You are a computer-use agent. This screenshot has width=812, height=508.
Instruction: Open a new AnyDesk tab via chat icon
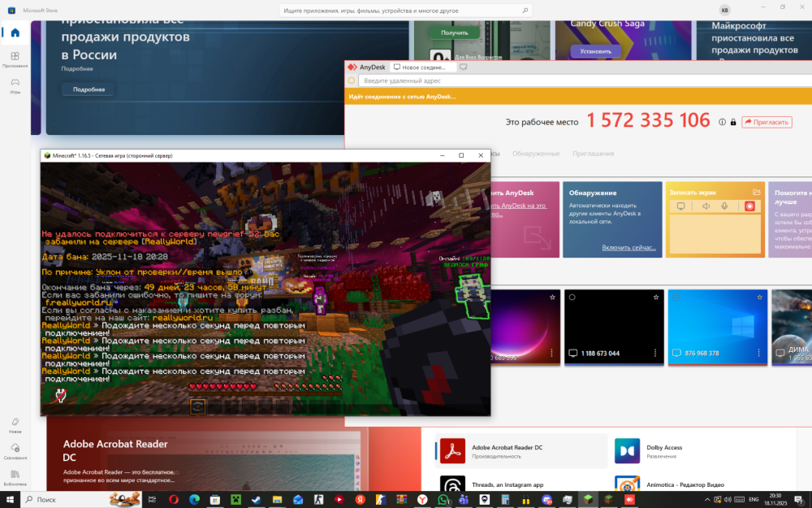coord(464,67)
